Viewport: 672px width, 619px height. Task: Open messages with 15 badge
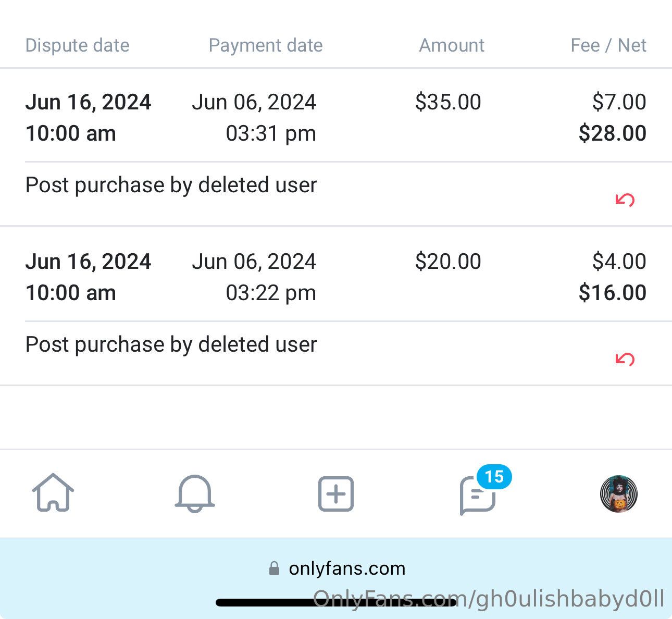[477, 496]
